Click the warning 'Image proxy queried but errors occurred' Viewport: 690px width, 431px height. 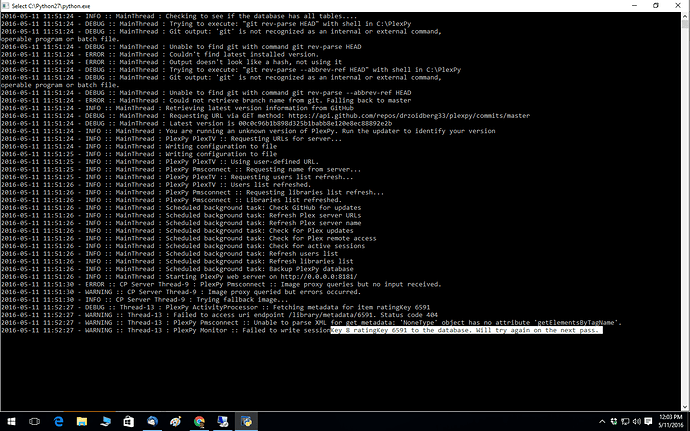pyautogui.click(x=181, y=292)
